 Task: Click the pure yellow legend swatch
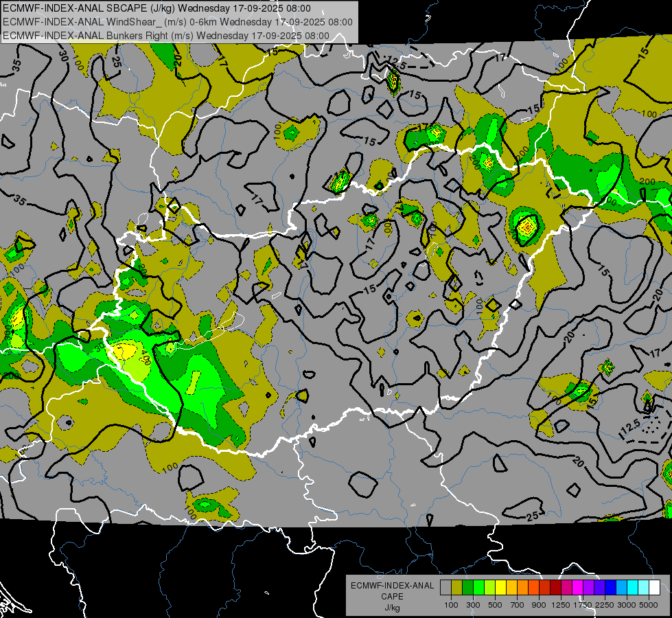click(500, 588)
